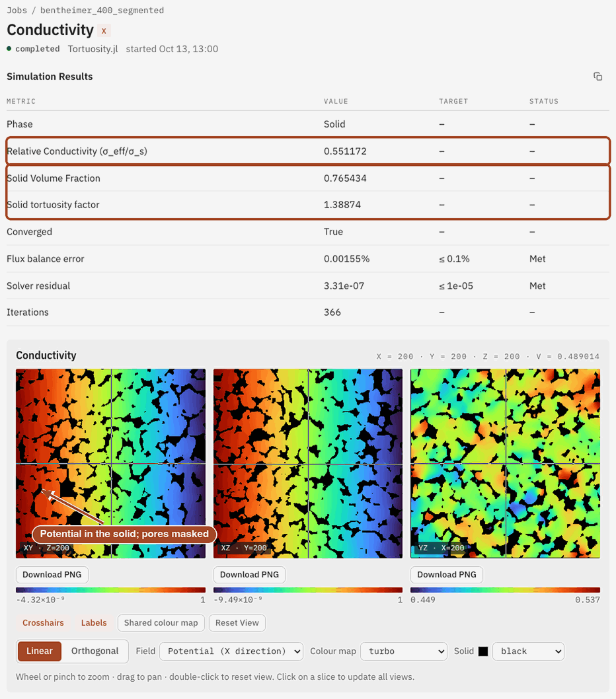Click the Flux balance error Met status

[x=537, y=259]
